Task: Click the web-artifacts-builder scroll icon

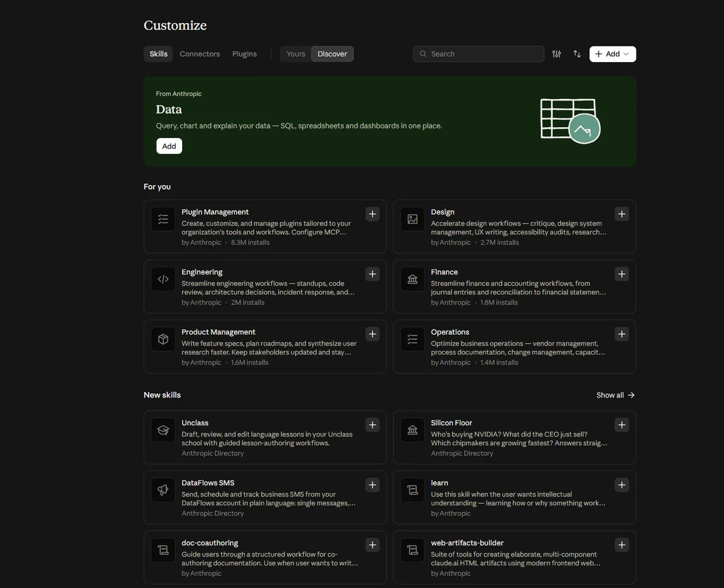Action: tap(412, 550)
